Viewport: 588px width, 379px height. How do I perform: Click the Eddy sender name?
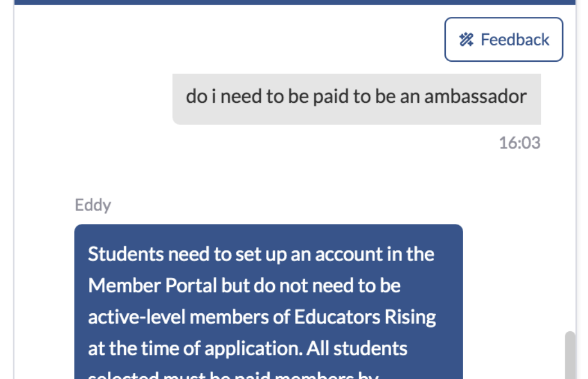[x=93, y=205]
